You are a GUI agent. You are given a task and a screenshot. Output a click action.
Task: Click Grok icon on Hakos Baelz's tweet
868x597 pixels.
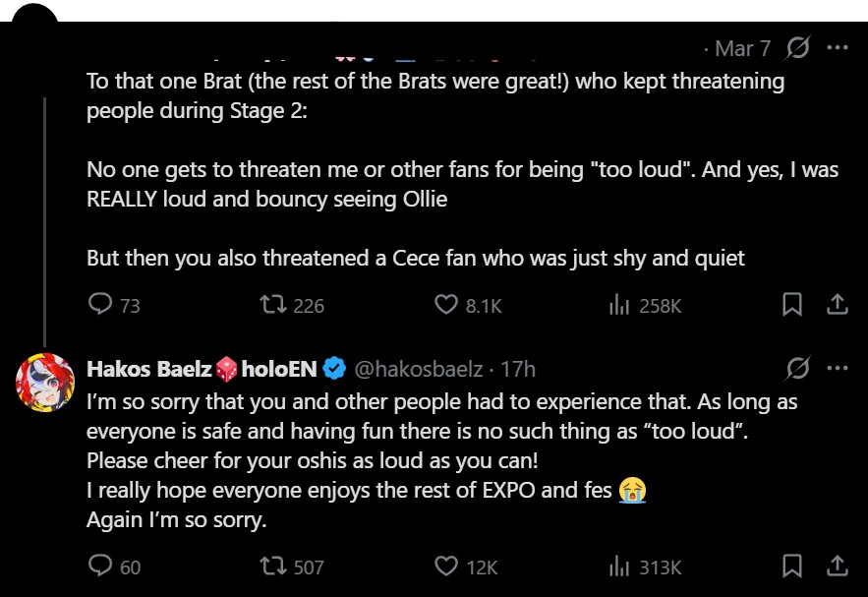(798, 369)
